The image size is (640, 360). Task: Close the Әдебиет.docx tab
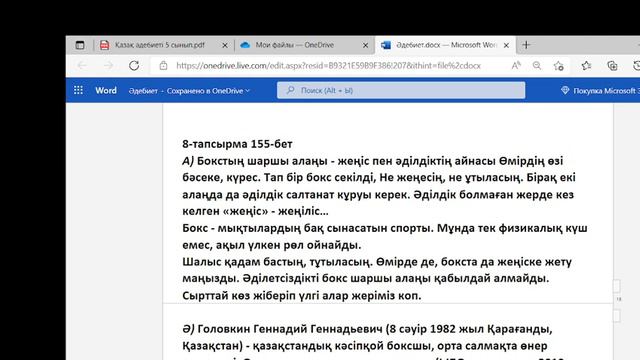coord(506,45)
